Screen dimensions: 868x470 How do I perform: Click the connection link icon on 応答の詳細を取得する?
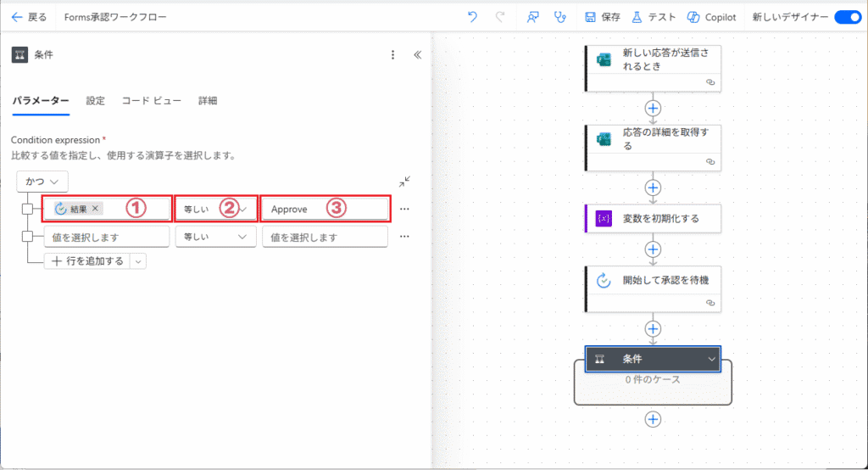710,162
